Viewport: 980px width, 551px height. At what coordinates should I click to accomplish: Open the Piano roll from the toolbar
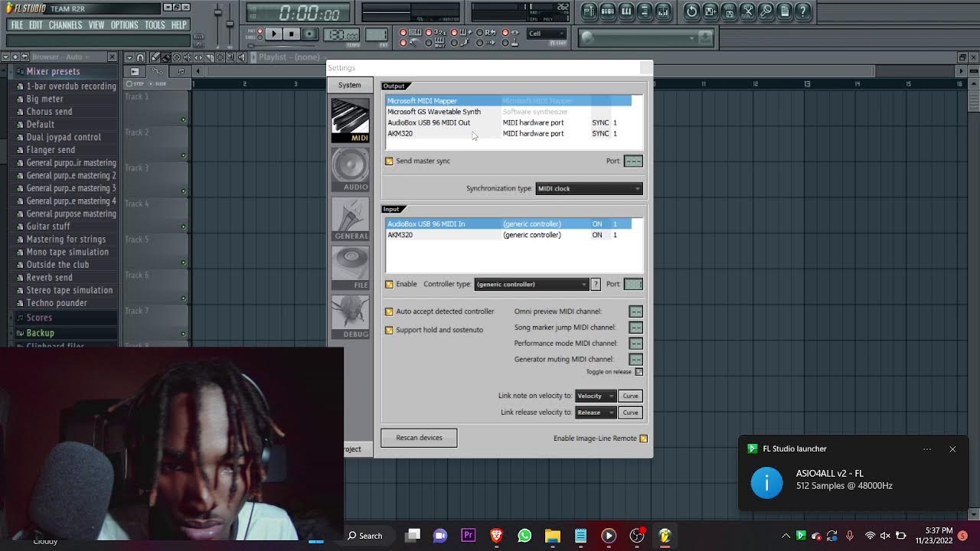click(x=626, y=11)
